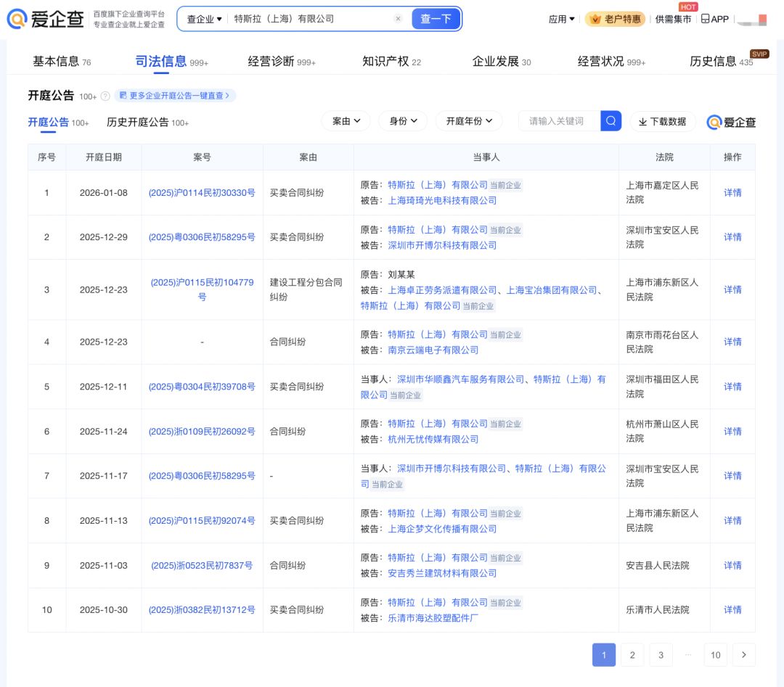This screenshot has width=784, height=687.
Task: Open case number (2025)粤0304民初39708号
Action: [x=202, y=387]
